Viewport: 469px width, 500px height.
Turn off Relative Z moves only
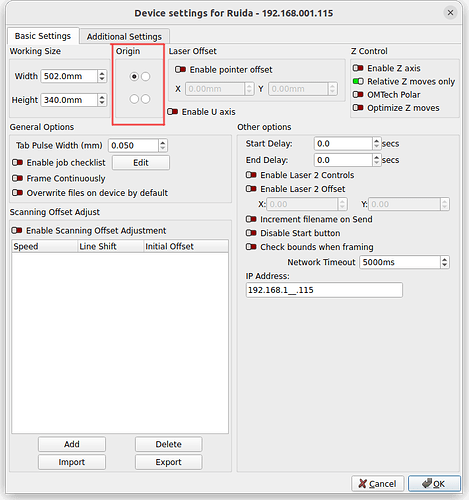point(358,81)
